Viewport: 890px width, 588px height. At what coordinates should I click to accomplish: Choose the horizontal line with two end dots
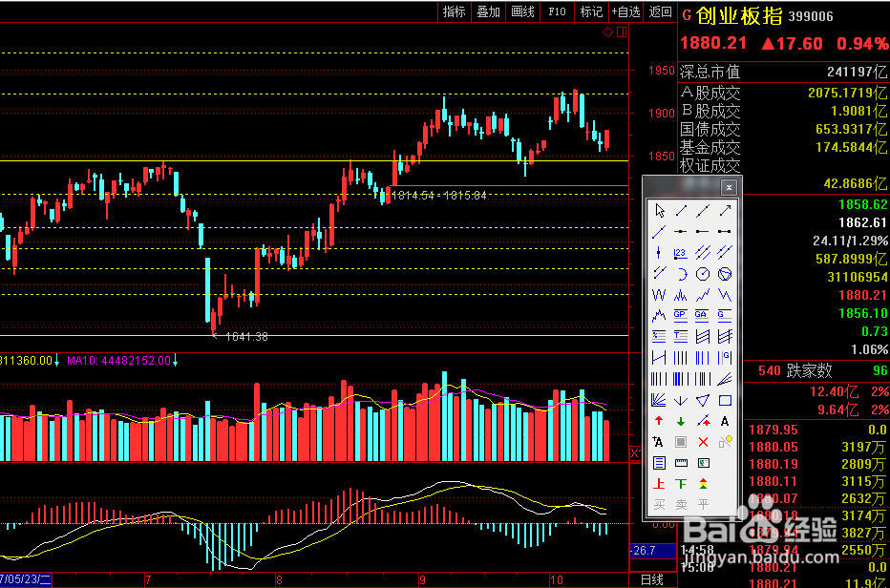(724, 232)
